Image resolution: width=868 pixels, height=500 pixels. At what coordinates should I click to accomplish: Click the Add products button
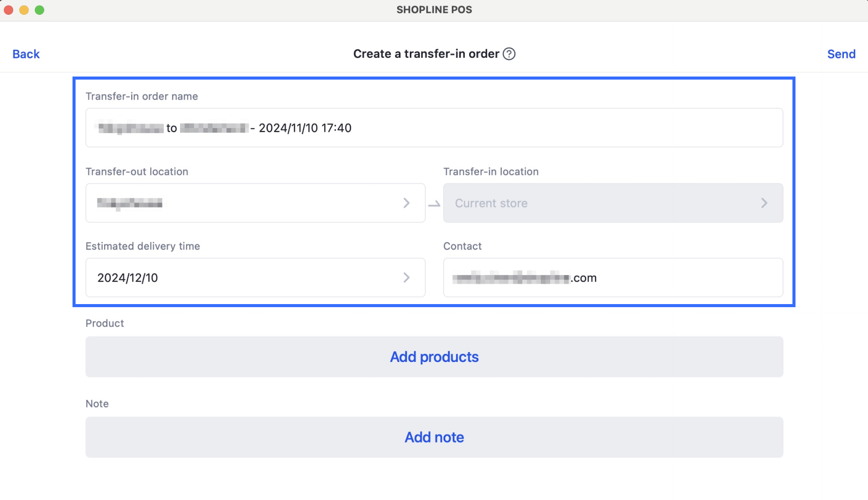pyautogui.click(x=434, y=357)
